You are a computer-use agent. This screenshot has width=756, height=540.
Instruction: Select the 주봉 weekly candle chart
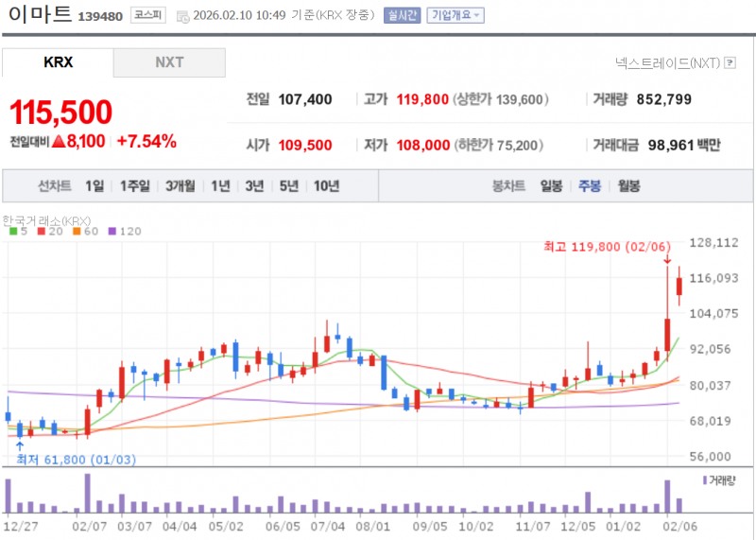590,185
